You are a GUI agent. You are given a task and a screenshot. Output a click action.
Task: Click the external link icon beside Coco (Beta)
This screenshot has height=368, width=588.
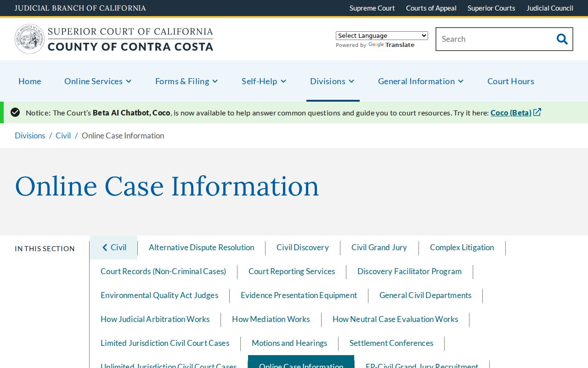[537, 112]
